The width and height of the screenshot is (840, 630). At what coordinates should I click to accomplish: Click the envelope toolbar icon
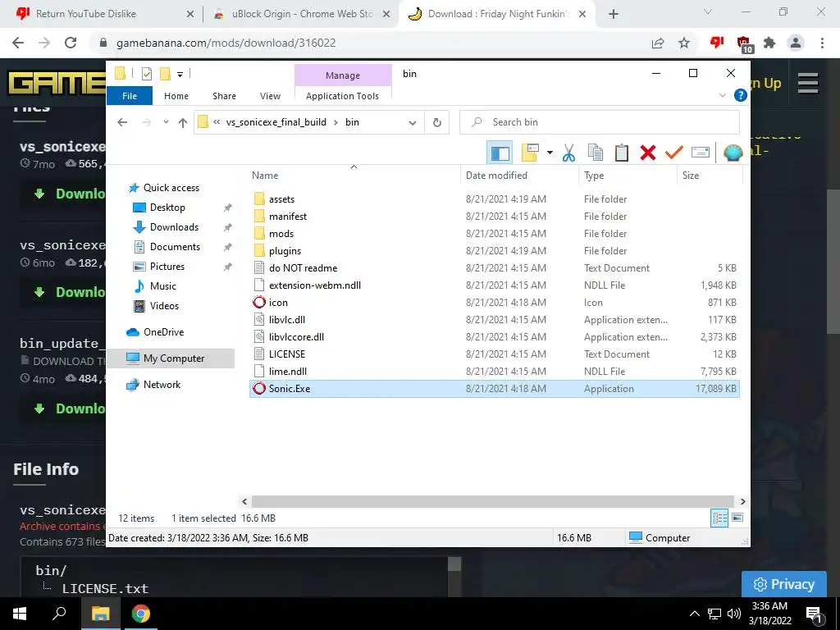pos(701,153)
